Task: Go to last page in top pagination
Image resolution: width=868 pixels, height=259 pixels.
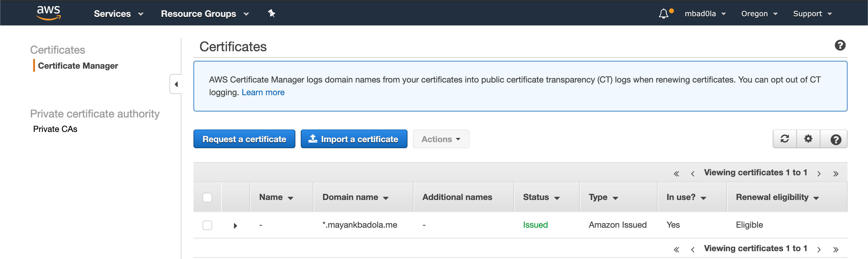Action: 836,173
